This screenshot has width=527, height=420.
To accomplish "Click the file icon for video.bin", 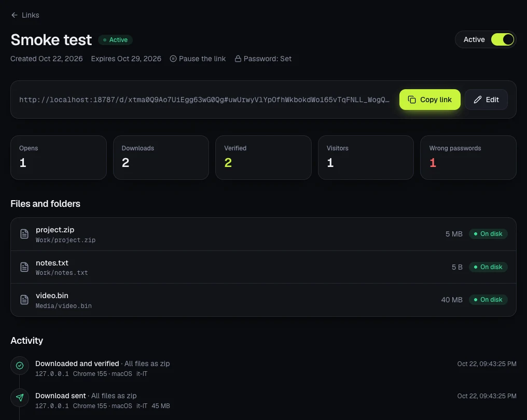I will coord(24,300).
